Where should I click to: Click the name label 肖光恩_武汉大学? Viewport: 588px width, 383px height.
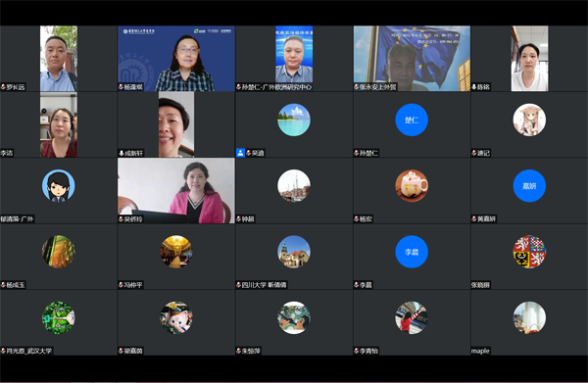[28, 351]
